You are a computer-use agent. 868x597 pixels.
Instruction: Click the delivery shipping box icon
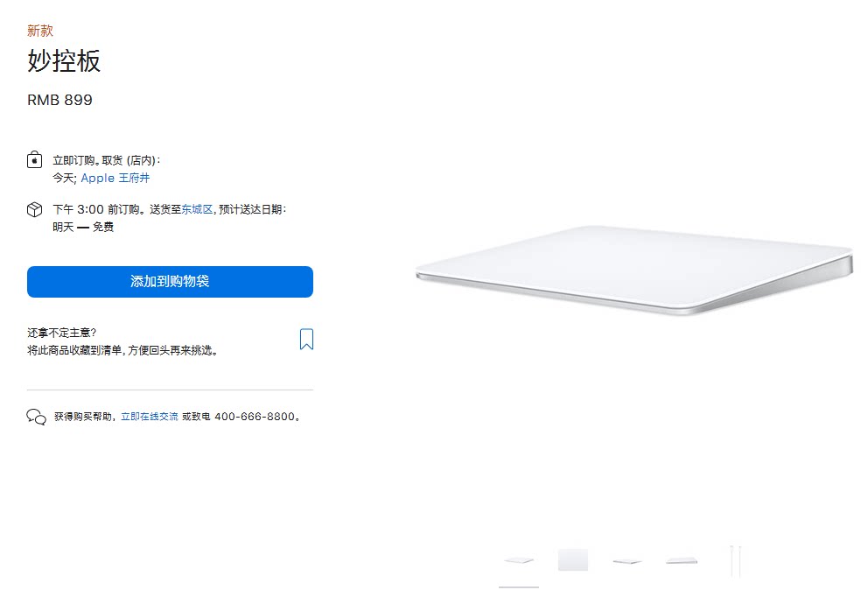tap(34, 209)
